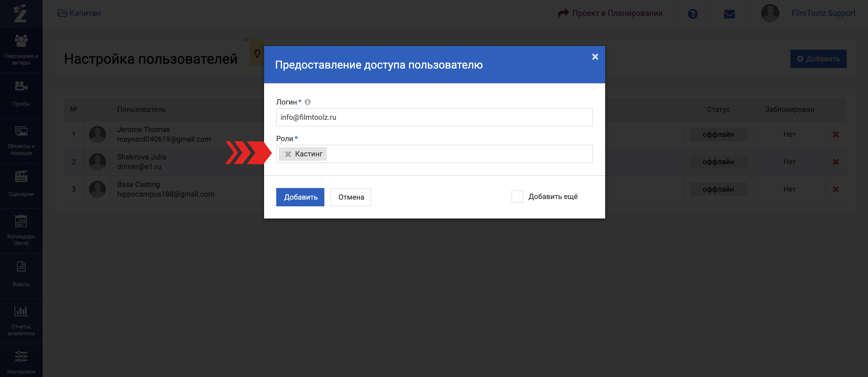
Task: Click the Отмена button
Action: point(351,197)
